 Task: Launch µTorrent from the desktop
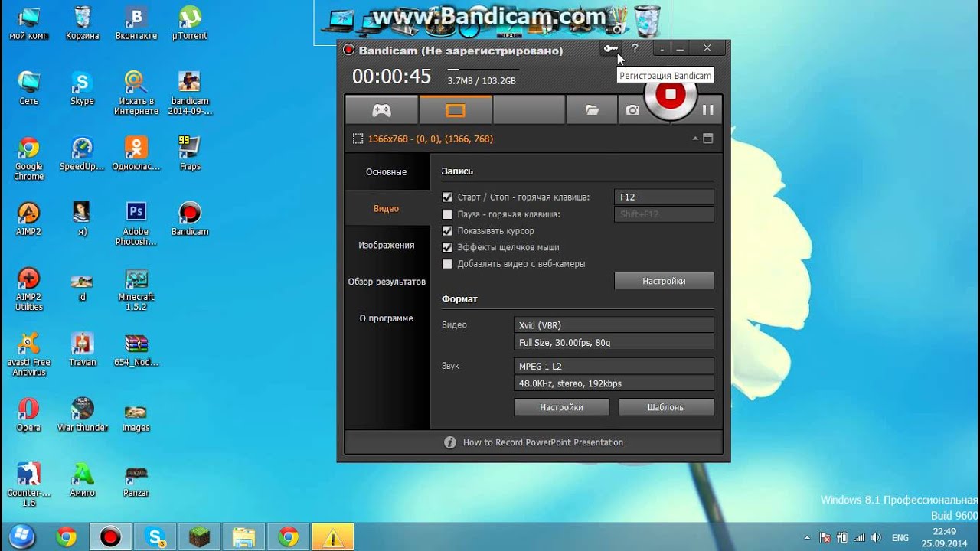(x=190, y=23)
